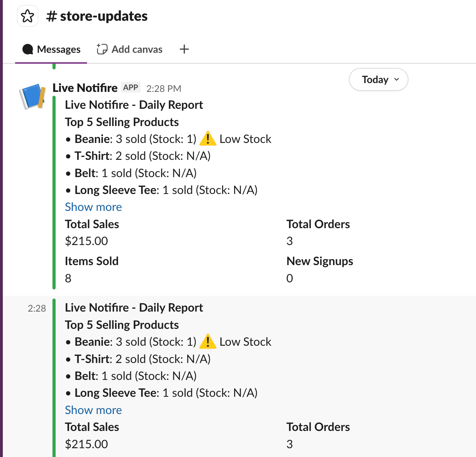This screenshot has height=457, width=476.
Task: Click the APP badge next to Live Notifire
Action: (x=130, y=87)
